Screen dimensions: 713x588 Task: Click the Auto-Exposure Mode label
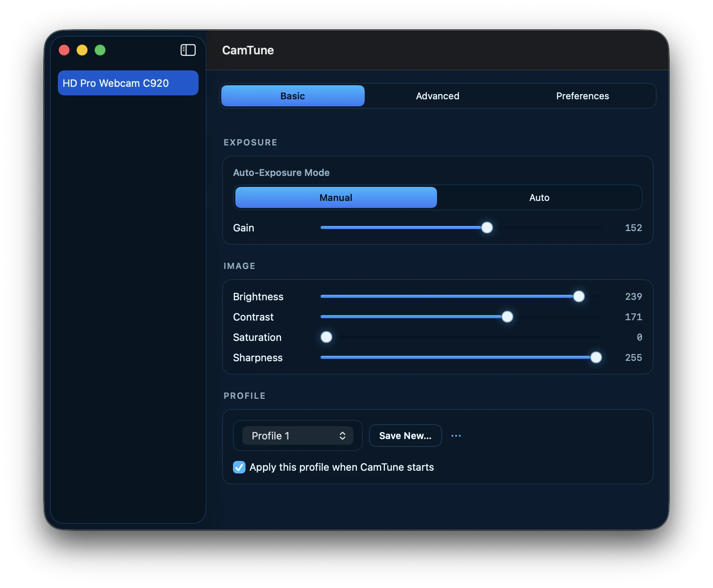coord(281,172)
